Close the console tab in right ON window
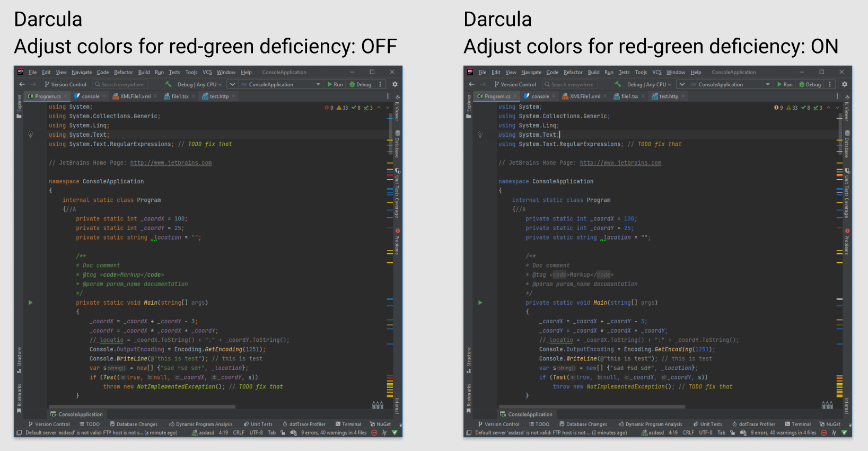This screenshot has width=868, height=451. click(554, 96)
